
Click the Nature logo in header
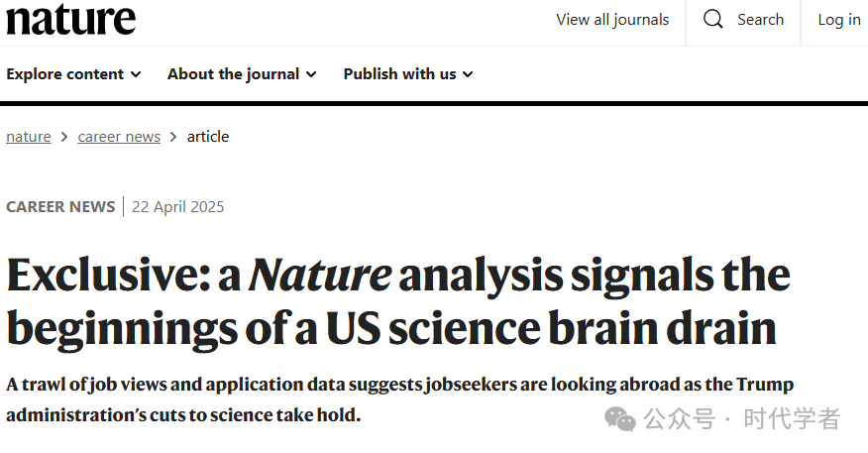[x=71, y=20]
